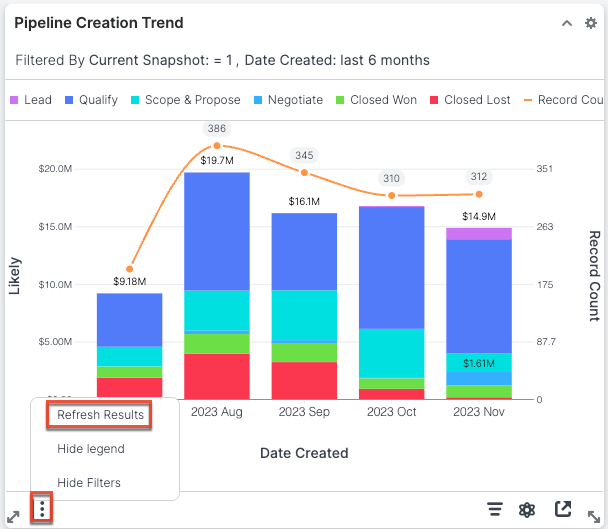Click the resize handle icon at bottom right
This screenshot has height=529, width=608.
pyautogui.click(x=593, y=516)
